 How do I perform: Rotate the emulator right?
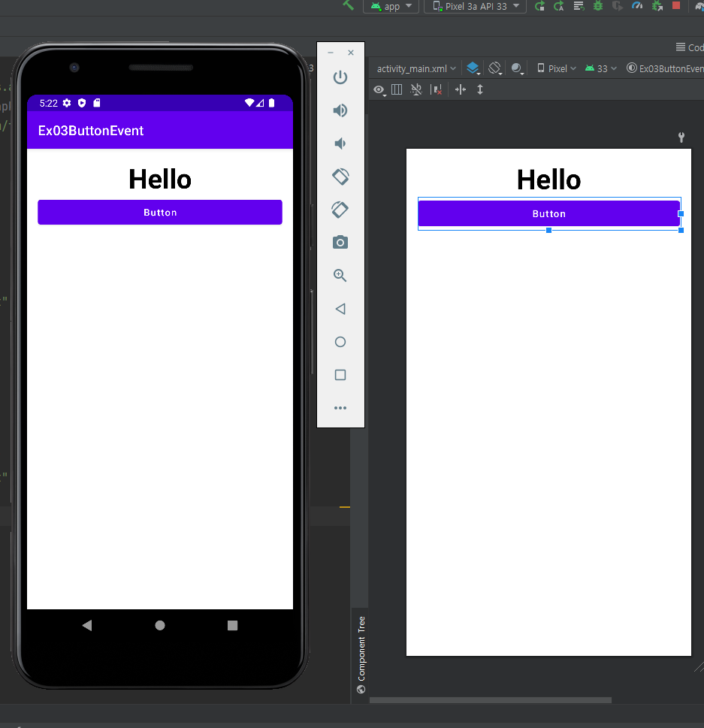click(340, 210)
